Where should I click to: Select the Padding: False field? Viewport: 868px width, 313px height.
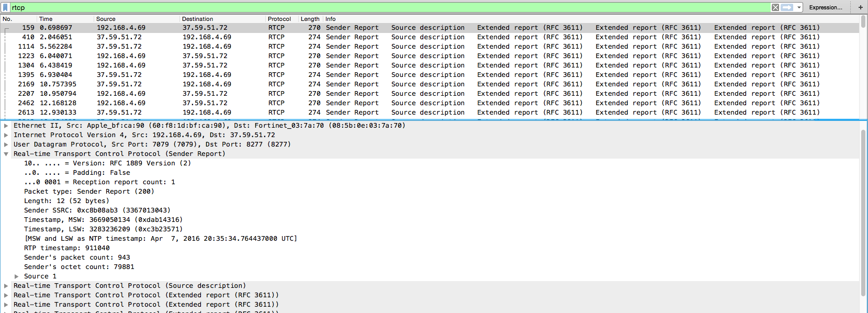77,173
